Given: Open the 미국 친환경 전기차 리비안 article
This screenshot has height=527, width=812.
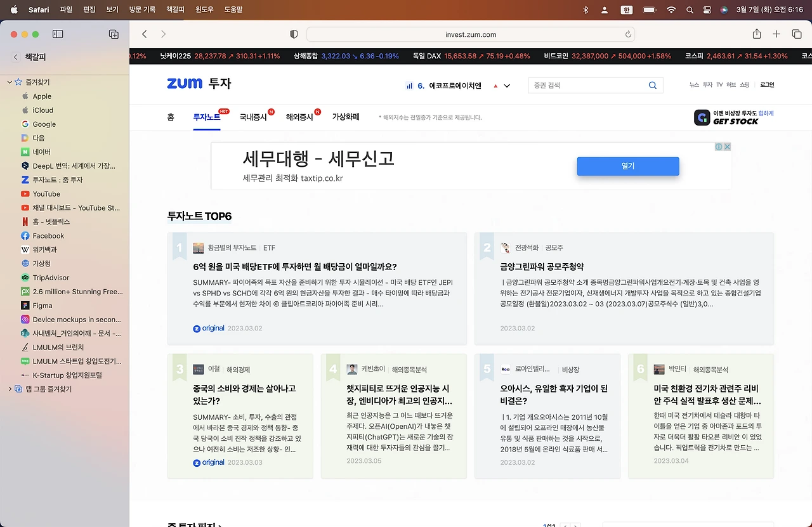Looking at the screenshot, I should click(707, 394).
